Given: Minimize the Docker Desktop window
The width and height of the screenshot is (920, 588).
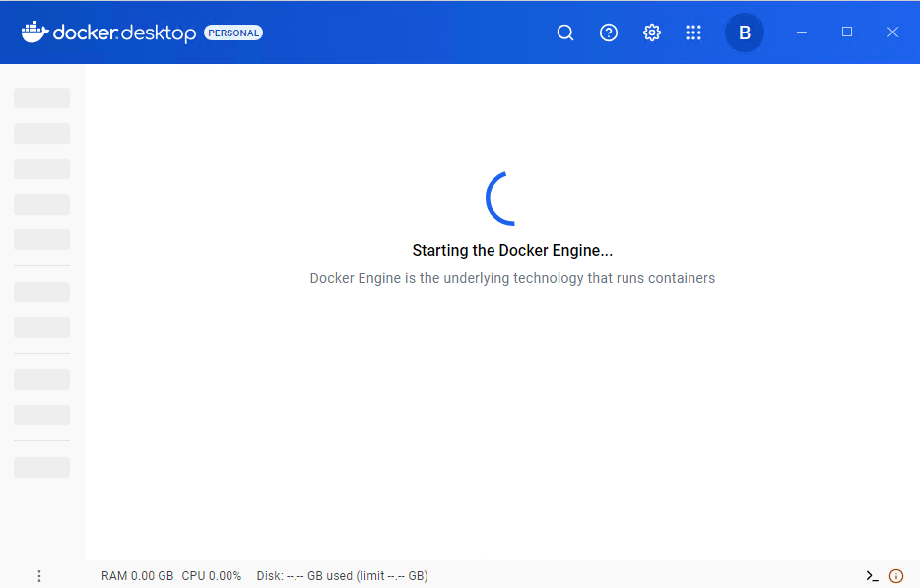Looking at the screenshot, I should 802,33.
